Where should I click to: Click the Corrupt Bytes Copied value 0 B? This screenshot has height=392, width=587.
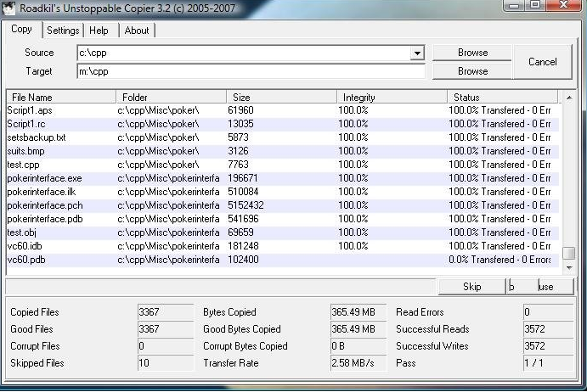(x=358, y=346)
